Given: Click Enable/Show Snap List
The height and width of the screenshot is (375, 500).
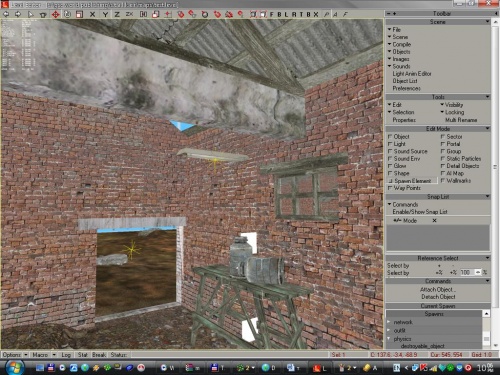Looking at the screenshot, I should (420, 212).
